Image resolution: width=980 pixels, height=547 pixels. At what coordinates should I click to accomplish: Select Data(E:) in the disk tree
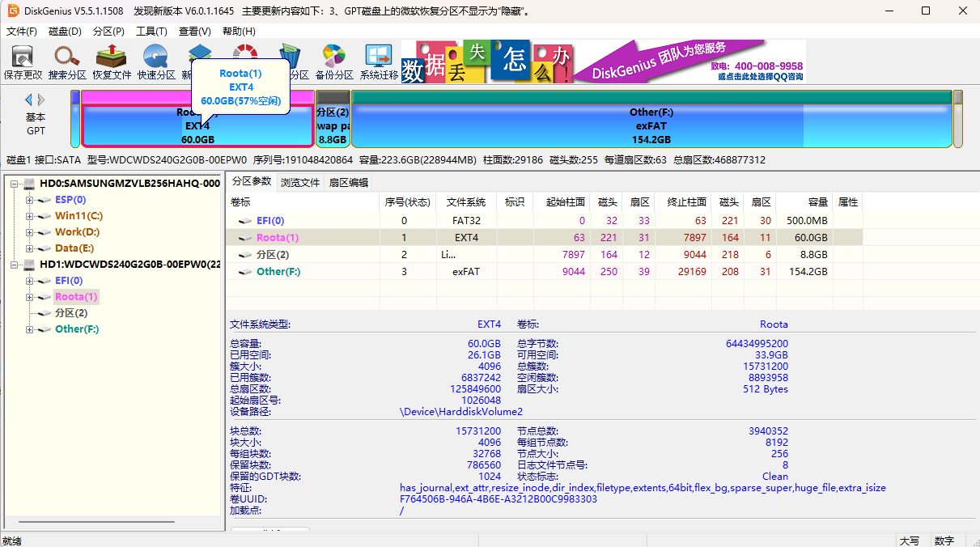click(74, 248)
